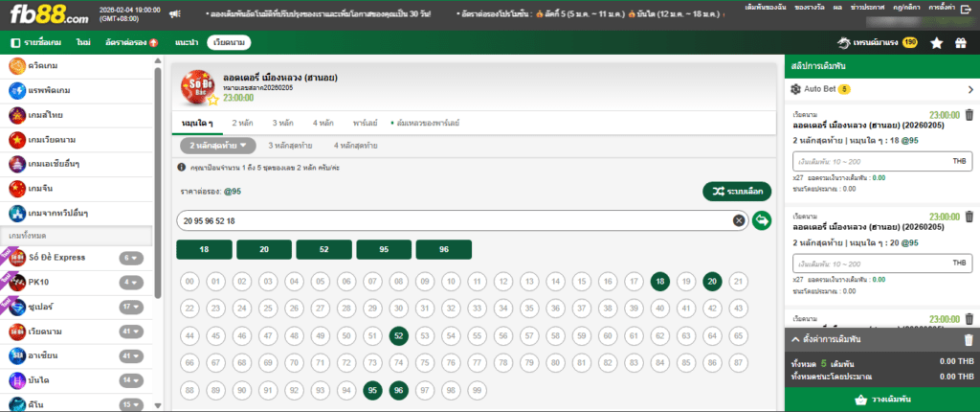Click the dragon trend icon
Image resolution: width=980 pixels, height=412 pixels.
[844, 43]
